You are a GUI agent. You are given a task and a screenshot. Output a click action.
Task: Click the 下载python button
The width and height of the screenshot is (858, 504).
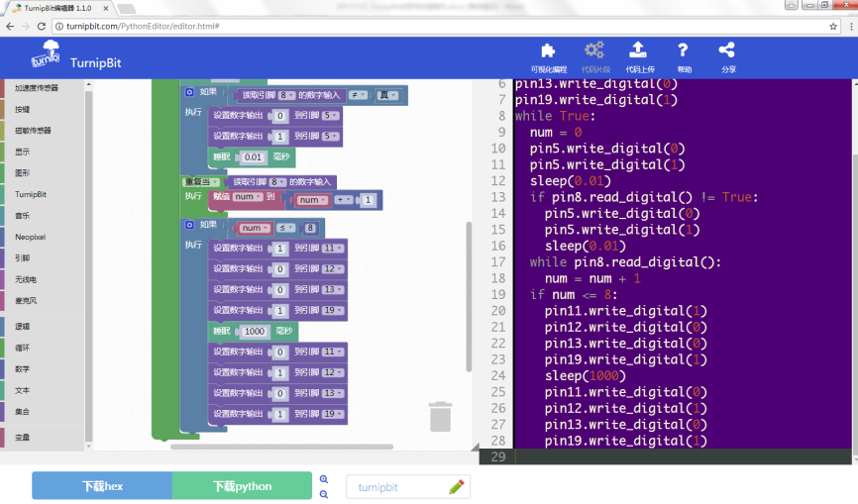coord(242,485)
